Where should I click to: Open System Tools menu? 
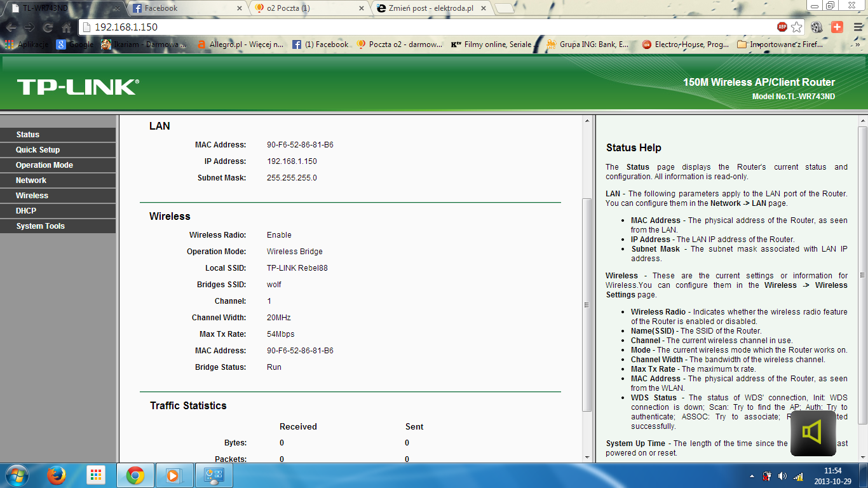pyautogui.click(x=58, y=226)
